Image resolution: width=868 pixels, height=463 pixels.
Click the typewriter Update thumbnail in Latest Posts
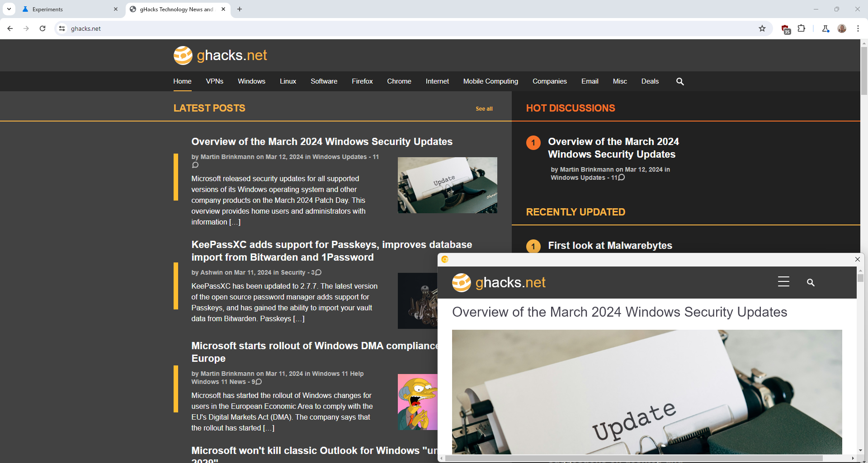click(447, 185)
